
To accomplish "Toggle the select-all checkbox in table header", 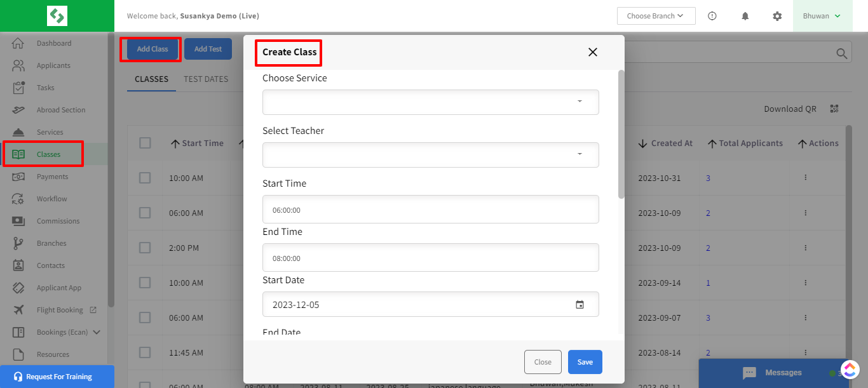I will (x=145, y=142).
